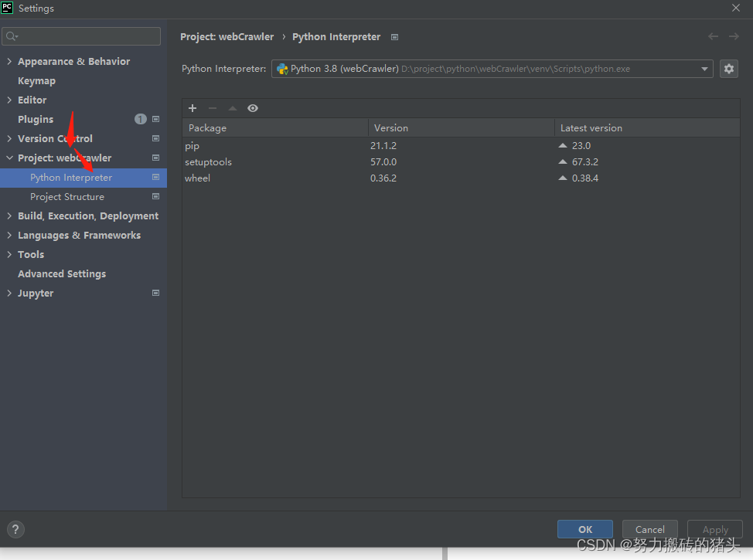
Task: Click the plus icon to install a package
Action: click(x=193, y=108)
